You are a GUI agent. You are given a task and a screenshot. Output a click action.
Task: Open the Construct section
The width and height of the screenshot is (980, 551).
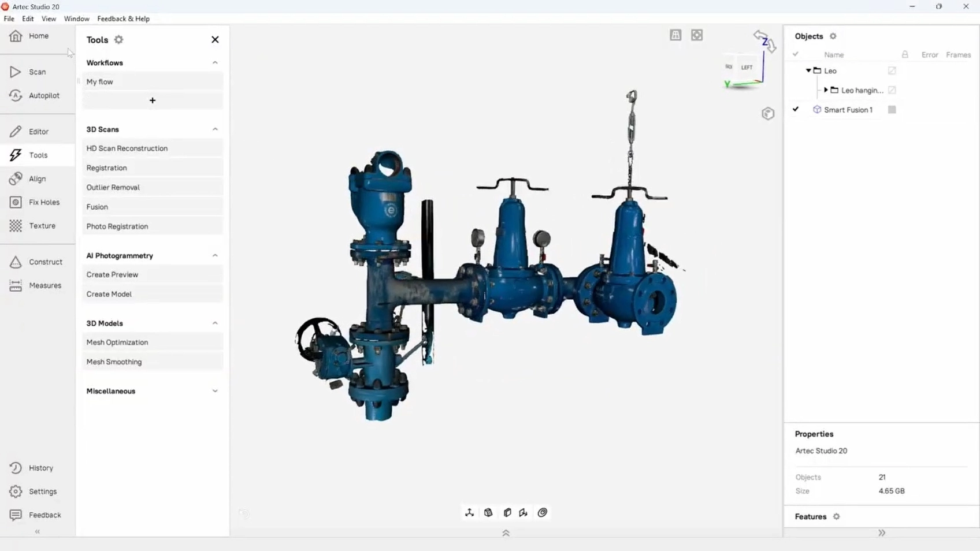(x=45, y=262)
